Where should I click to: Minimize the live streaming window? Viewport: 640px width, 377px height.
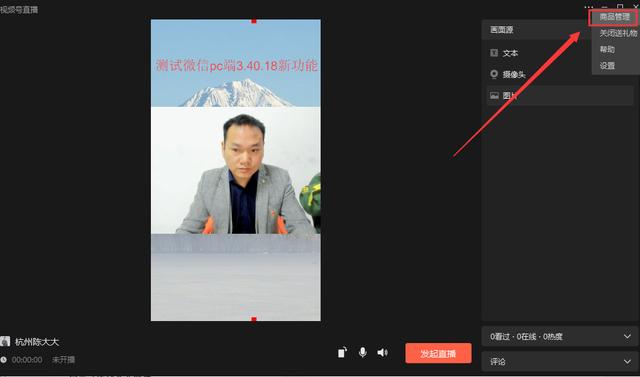click(x=604, y=7)
